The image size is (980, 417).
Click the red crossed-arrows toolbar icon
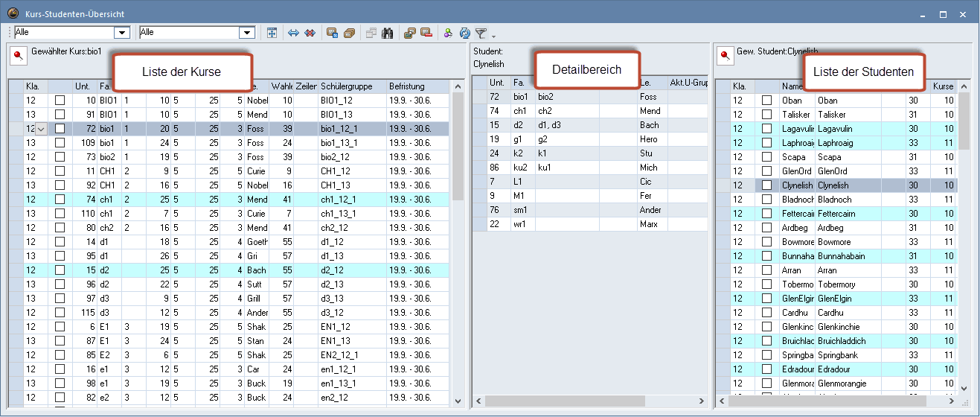310,33
